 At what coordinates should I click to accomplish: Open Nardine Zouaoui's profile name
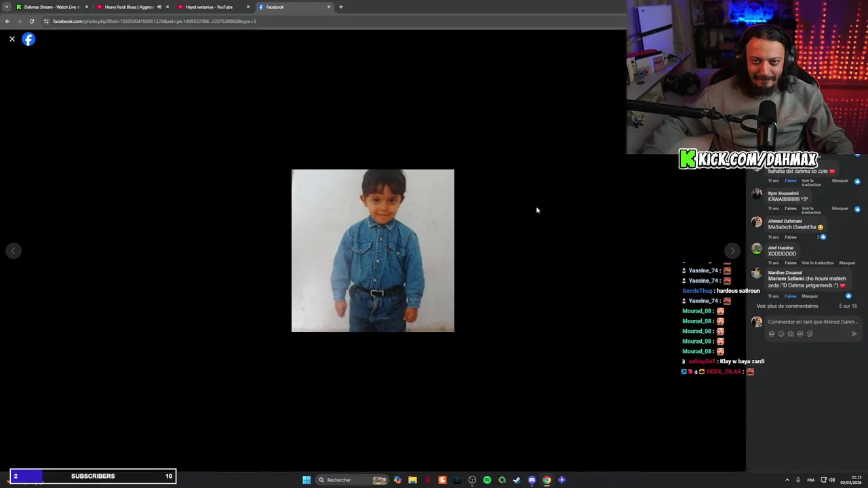pos(785,272)
